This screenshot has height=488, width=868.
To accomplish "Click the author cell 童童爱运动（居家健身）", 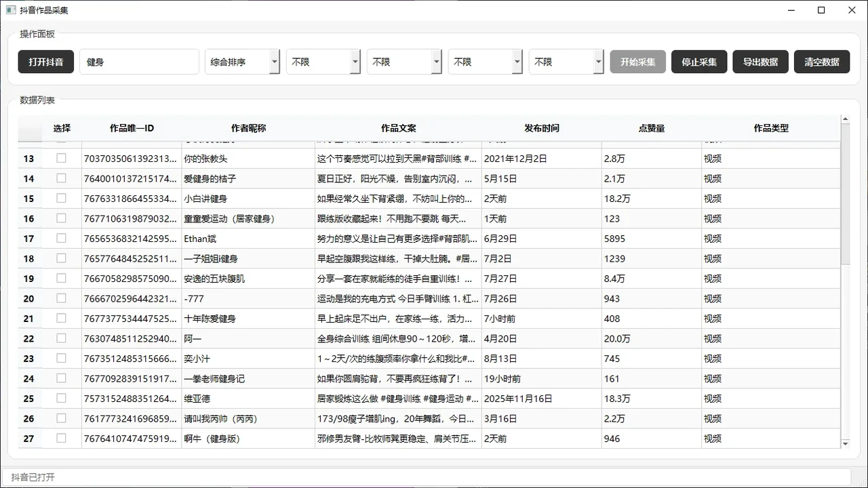I will point(248,219).
